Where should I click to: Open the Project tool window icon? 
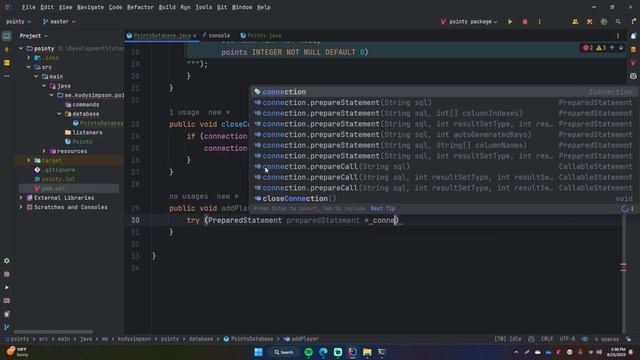7,36
